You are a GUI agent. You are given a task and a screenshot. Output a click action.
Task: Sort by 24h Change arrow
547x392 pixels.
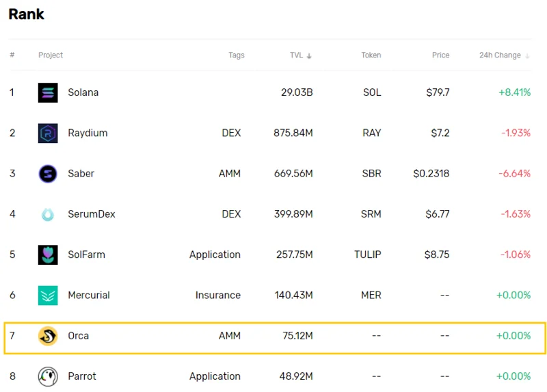(x=527, y=56)
